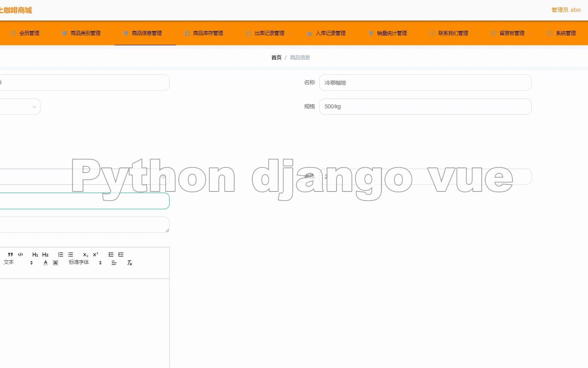Clear text formatting with Tx button
Image resolution: width=588 pixels, height=368 pixels.
coord(129,263)
